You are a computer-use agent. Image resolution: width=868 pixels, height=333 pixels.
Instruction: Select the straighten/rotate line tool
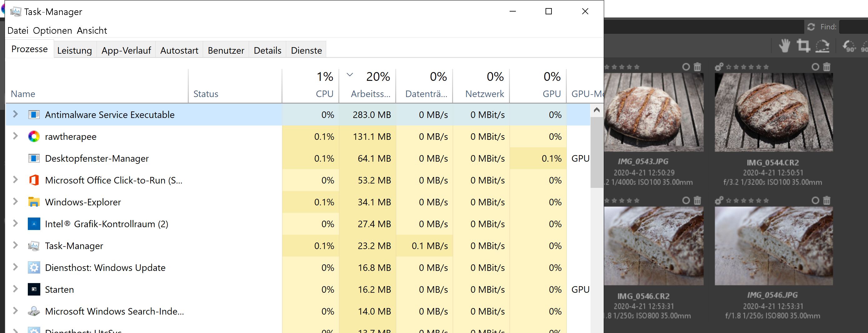[x=822, y=46]
